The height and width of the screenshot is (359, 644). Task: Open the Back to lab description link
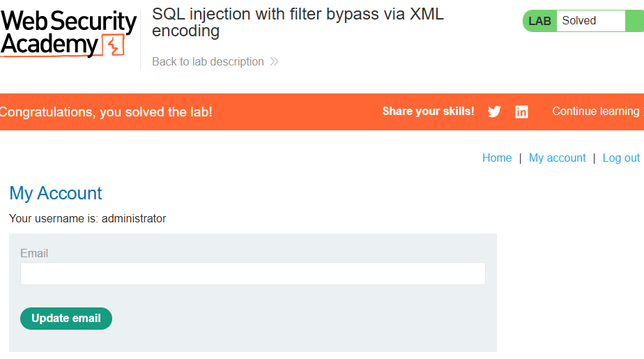(208, 61)
